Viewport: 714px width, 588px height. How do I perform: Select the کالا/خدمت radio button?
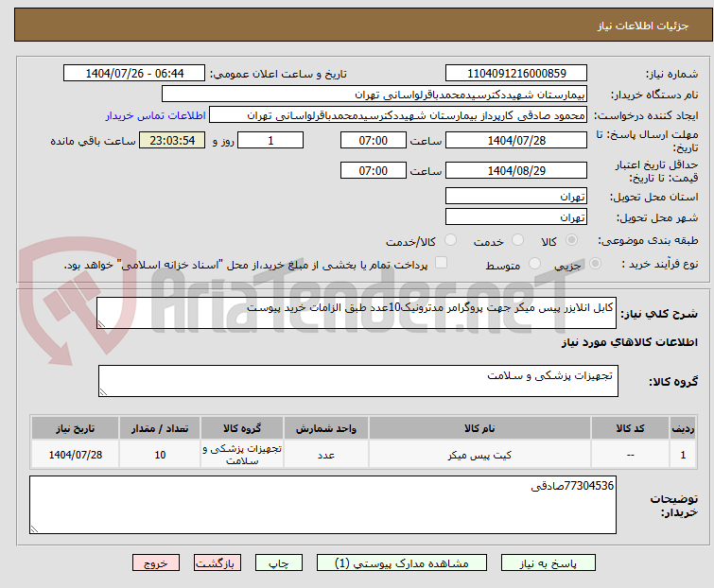pyautogui.click(x=450, y=240)
